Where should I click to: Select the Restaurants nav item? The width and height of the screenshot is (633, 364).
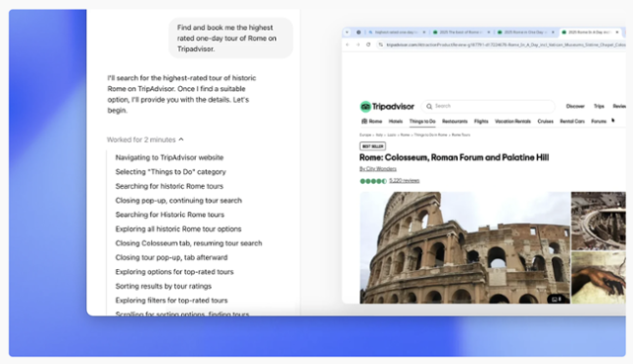coord(455,121)
